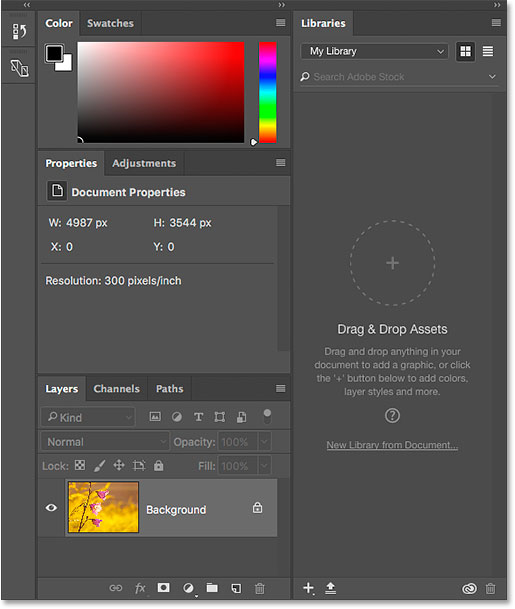The image size is (515, 609).
Task: Open the Device Preview panel icon
Action: pyautogui.click(x=19, y=68)
